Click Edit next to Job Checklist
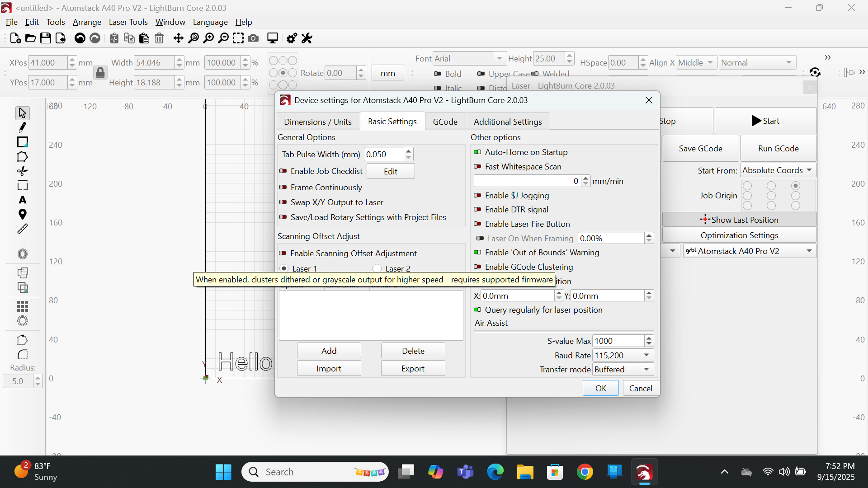This screenshot has height=488, width=868. tap(390, 171)
